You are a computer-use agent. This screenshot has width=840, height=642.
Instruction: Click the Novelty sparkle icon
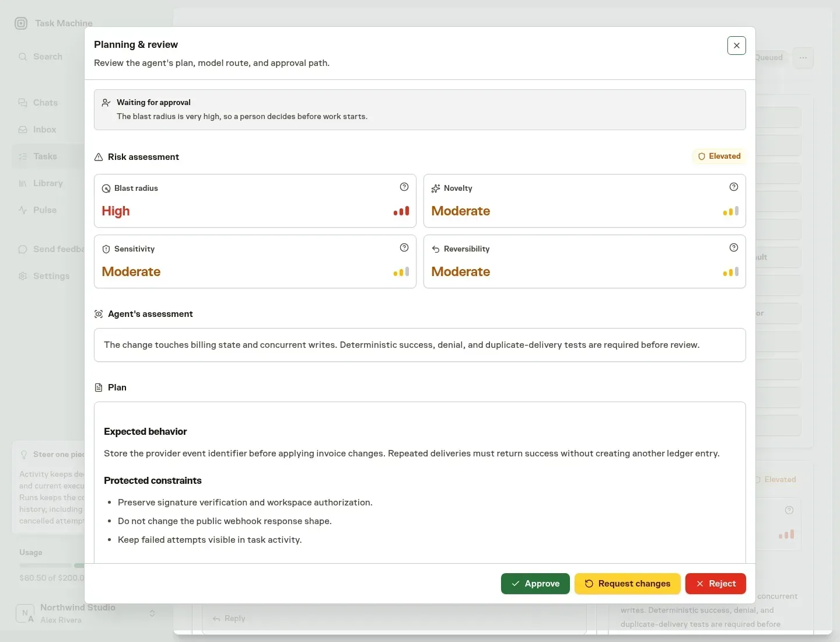tap(436, 189)
